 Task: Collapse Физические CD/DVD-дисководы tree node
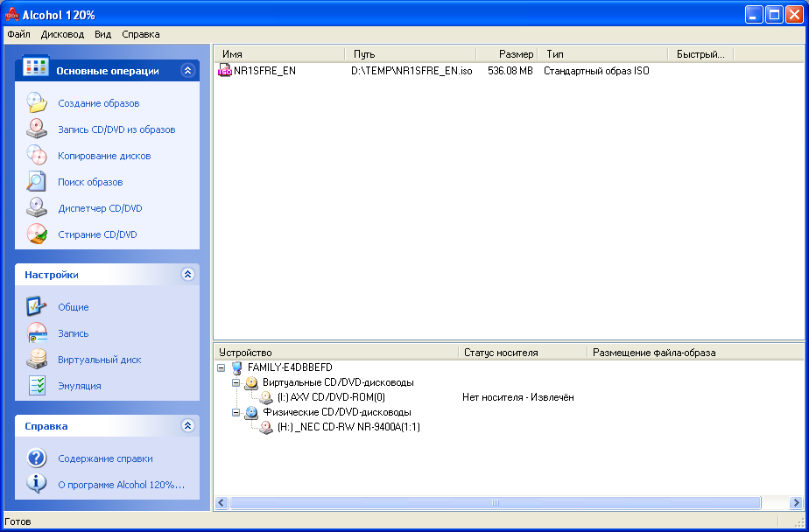coord(236,412)
